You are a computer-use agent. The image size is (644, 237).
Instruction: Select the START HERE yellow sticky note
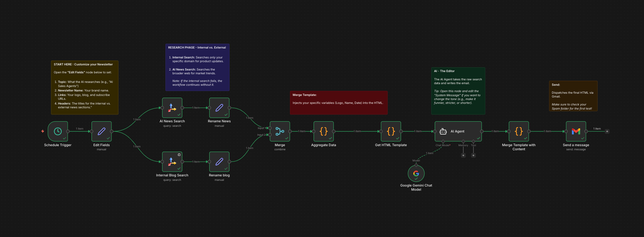pyautogui.click(x=85, y=88)
